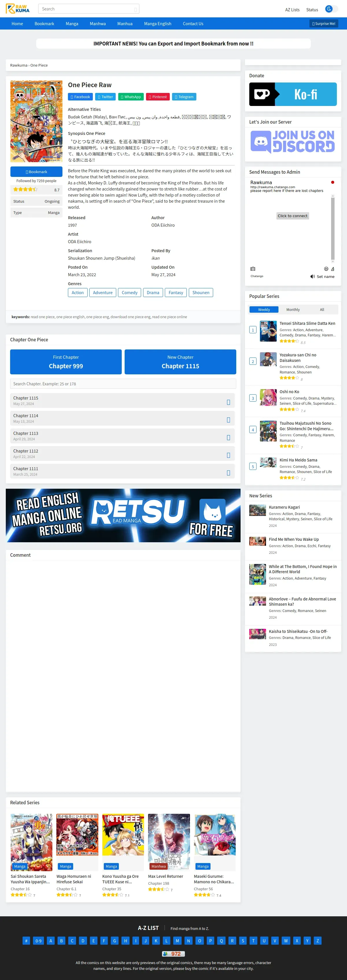Click the visitor counter 972 badge
This screenshot has width=347, height=980.
pos(173,954)
